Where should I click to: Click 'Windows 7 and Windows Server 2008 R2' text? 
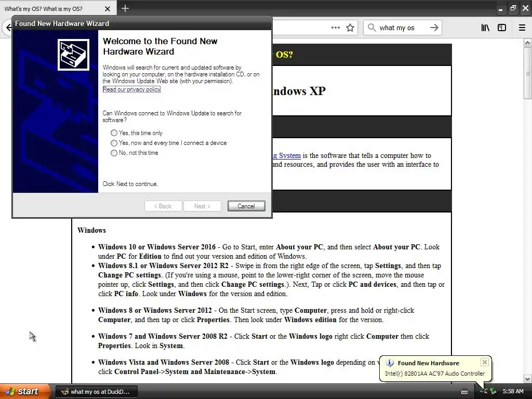(163, 336)
